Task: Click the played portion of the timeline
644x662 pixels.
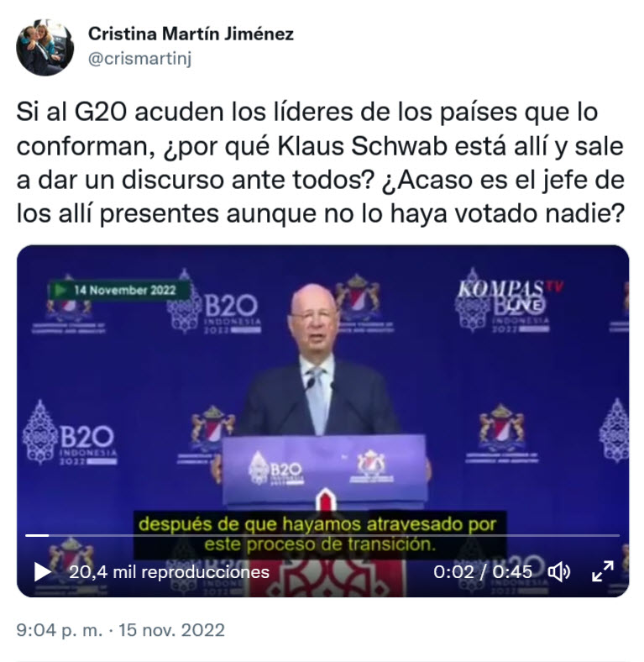Action: [37, 535]
